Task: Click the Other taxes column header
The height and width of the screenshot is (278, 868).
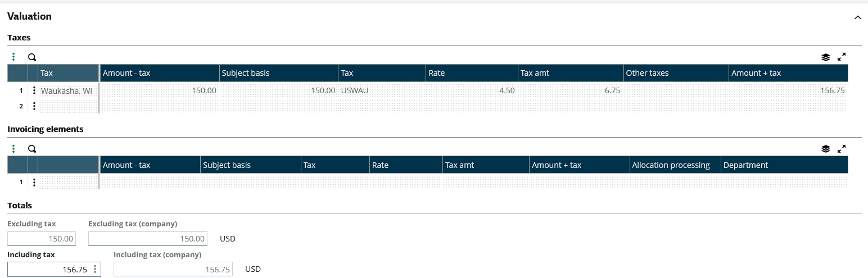Action: pyautogui.click(x=675, y=73)
